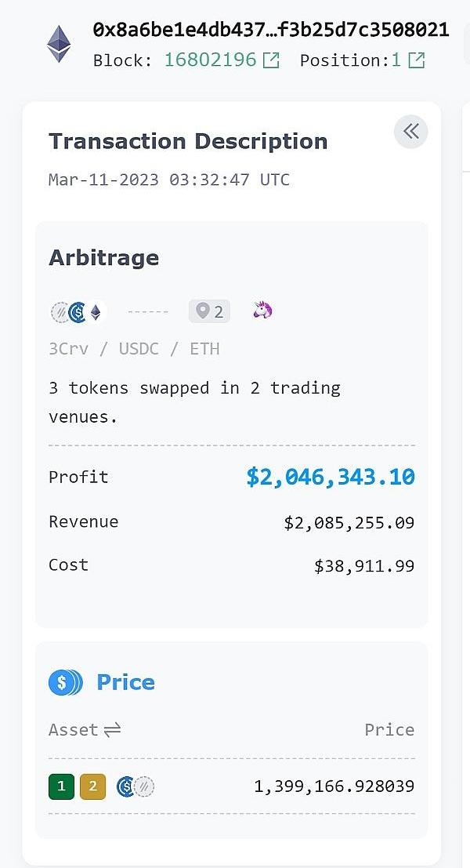This screenshot has height=868, width=470.
Task: Click the Uniswap unicorn venue icon
Action: coord(262,311)
